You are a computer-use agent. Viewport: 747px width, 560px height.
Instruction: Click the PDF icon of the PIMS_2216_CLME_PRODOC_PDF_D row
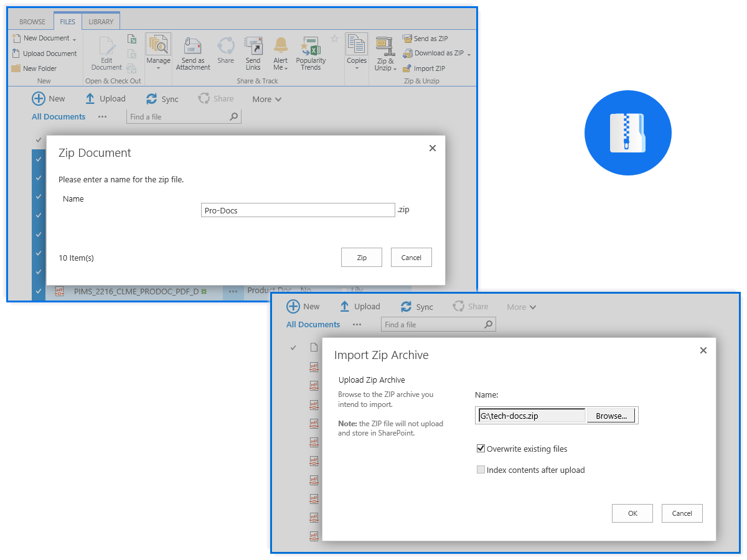[60, 291]
